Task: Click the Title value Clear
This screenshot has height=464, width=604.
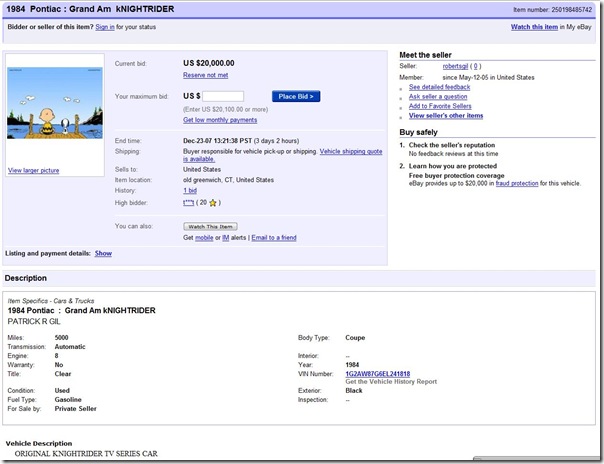Action: pos(63,374)
